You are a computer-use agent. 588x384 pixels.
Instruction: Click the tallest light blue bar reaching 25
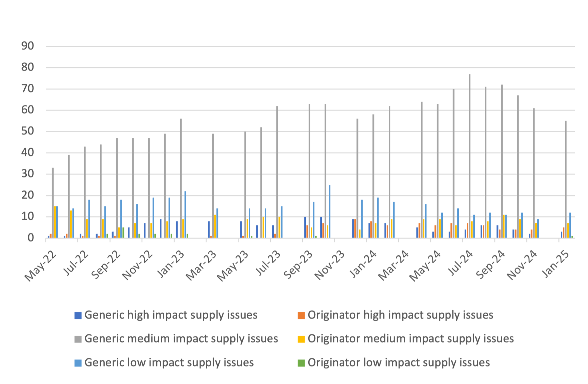coord(329,211)
